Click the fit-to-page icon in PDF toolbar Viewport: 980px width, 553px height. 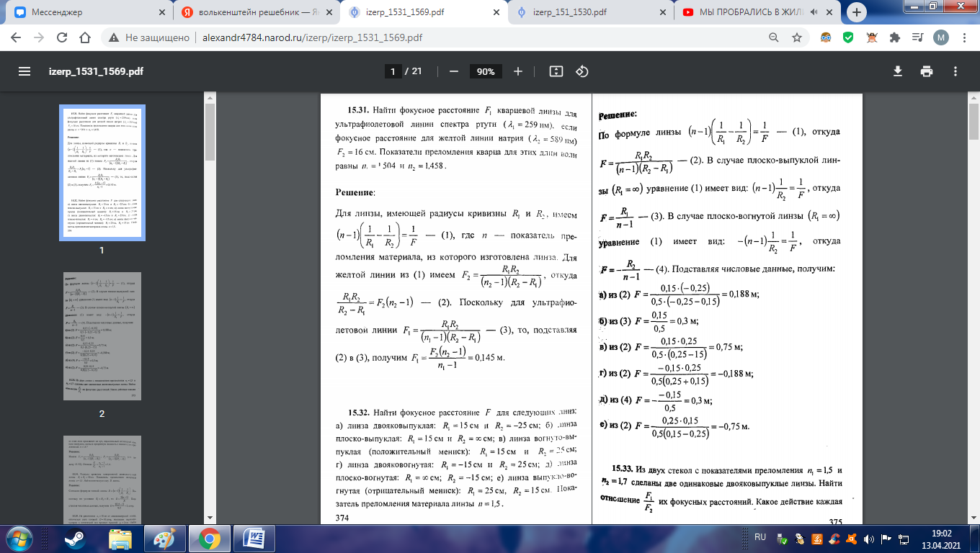click(x=556, y=71)
